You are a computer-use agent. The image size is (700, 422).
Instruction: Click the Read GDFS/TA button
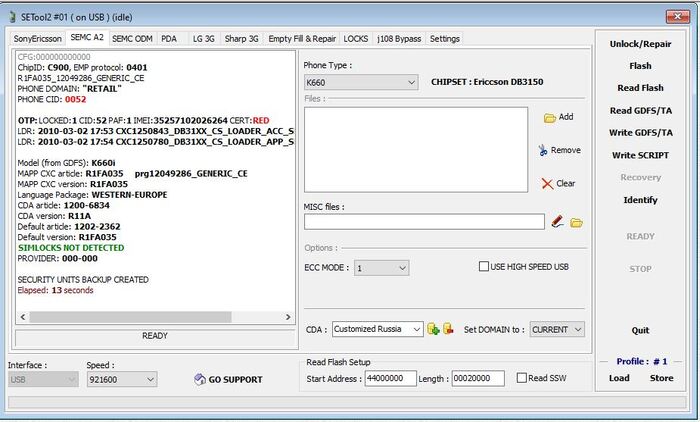pyautogui.click(x=640, y=110)
